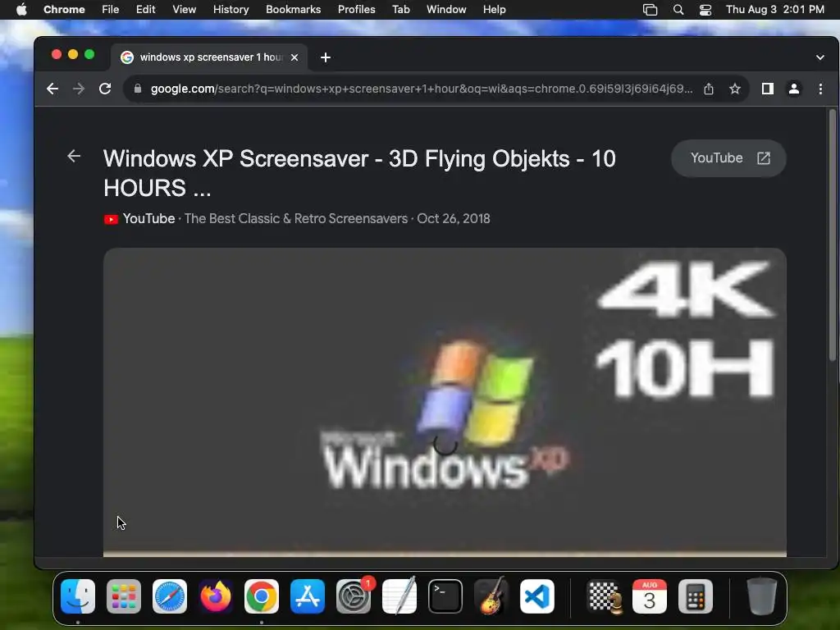
Task: Open a new tab with plus button
Action: [x=325, y=57]
